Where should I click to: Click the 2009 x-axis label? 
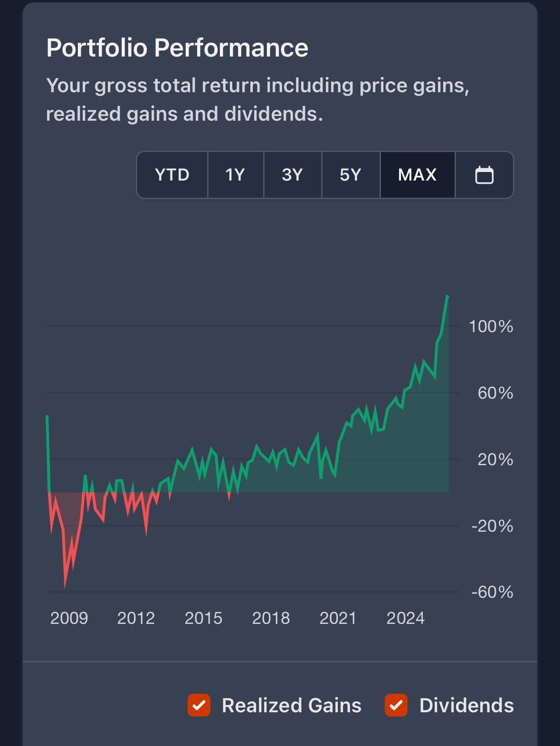[x=69, y=618]
